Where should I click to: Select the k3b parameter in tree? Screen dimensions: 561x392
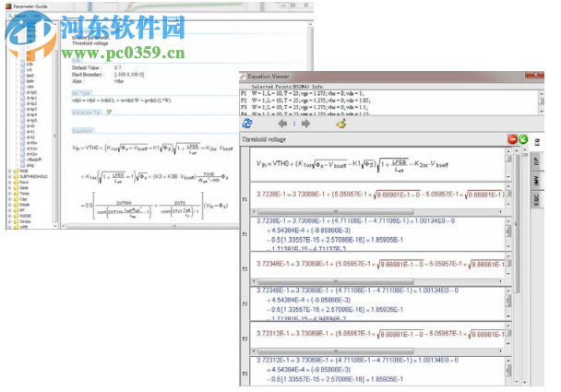tap(30, 64)
